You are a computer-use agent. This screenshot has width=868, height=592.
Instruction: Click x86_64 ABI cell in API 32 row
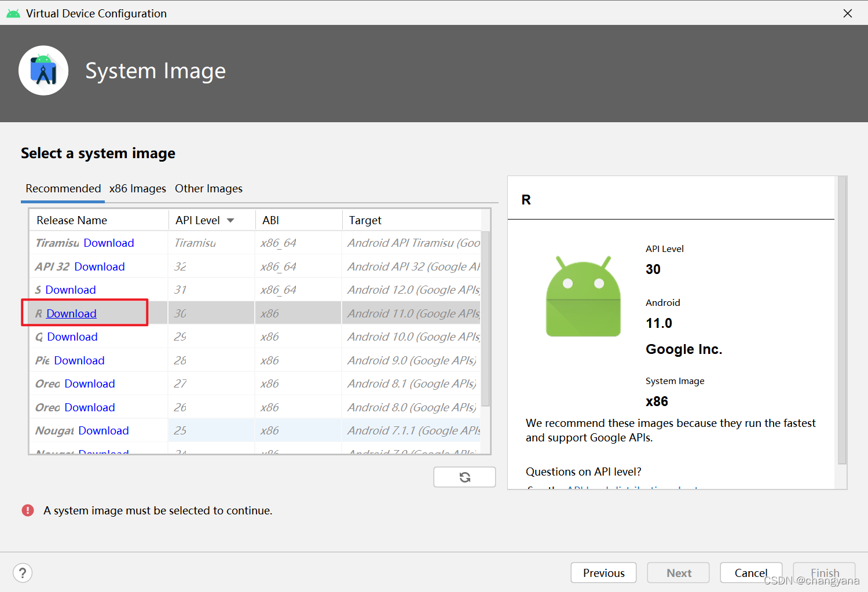click(299, 266)
